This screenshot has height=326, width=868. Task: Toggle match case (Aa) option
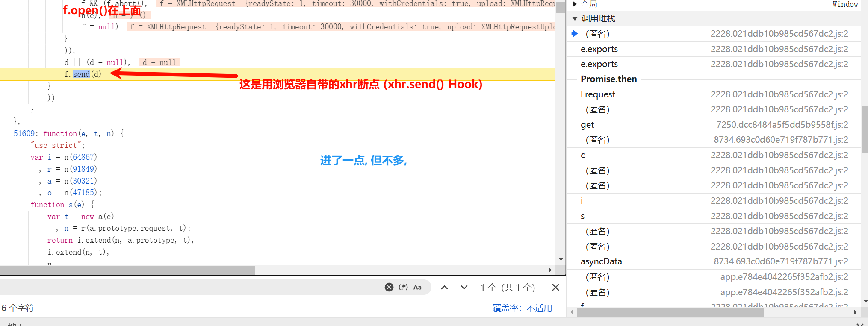(x=417, y=287)
